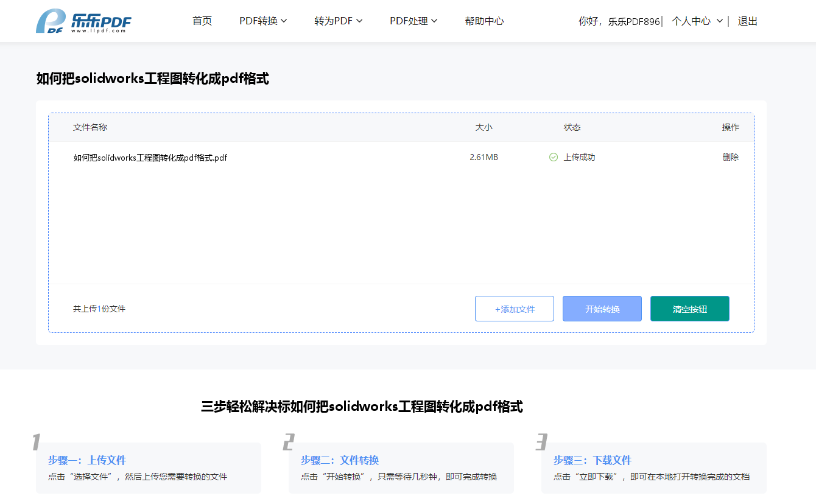
Task: Click the 清空按钮 button
Action: (690, 309)
